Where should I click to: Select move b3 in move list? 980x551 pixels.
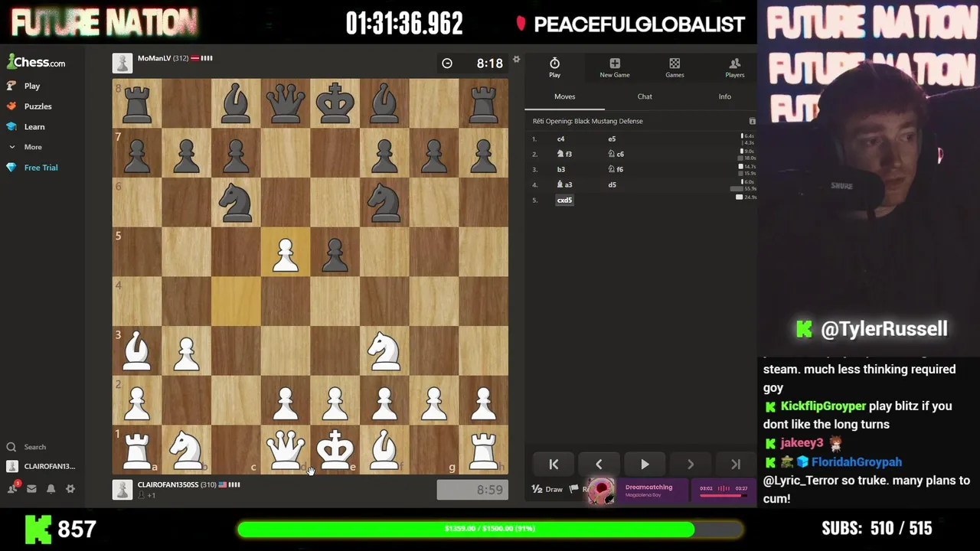(561, 169)
